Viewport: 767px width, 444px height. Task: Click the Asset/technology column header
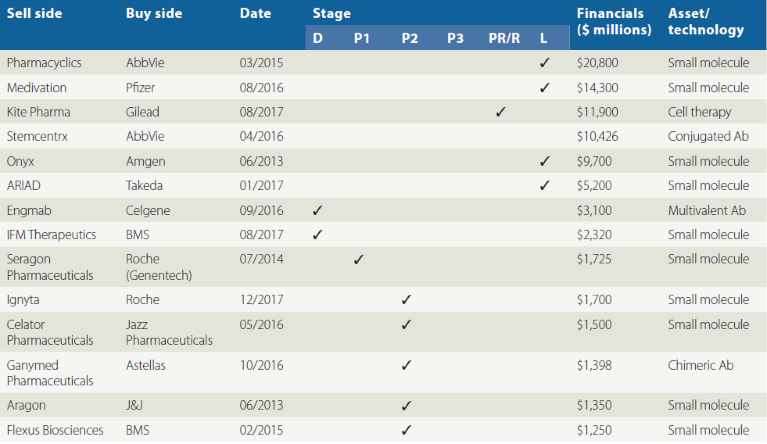click(705, 21)
